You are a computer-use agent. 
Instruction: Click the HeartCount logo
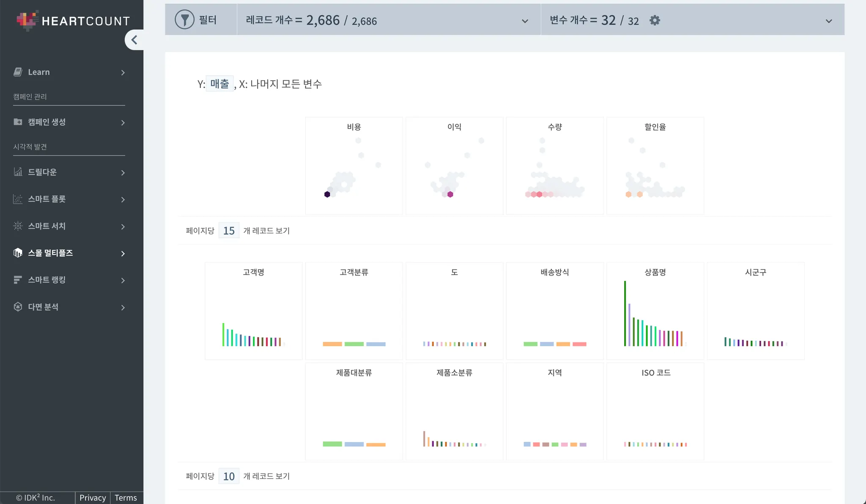pos(73,20)
